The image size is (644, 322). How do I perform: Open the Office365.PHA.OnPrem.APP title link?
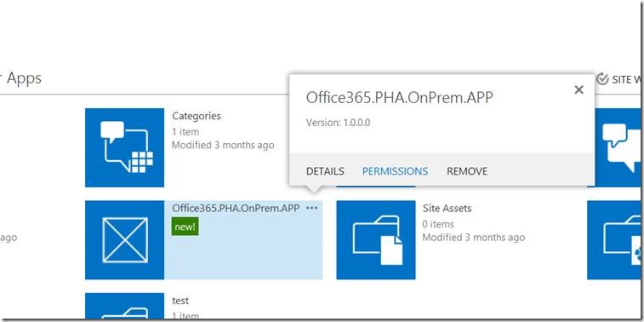pos(236,208)
